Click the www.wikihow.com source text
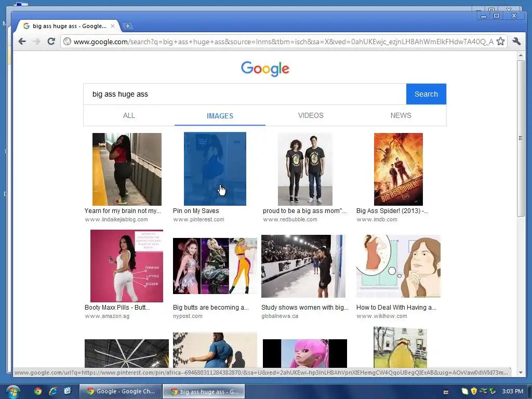Viewport: 532px width, 399px height. coord(382,316)
